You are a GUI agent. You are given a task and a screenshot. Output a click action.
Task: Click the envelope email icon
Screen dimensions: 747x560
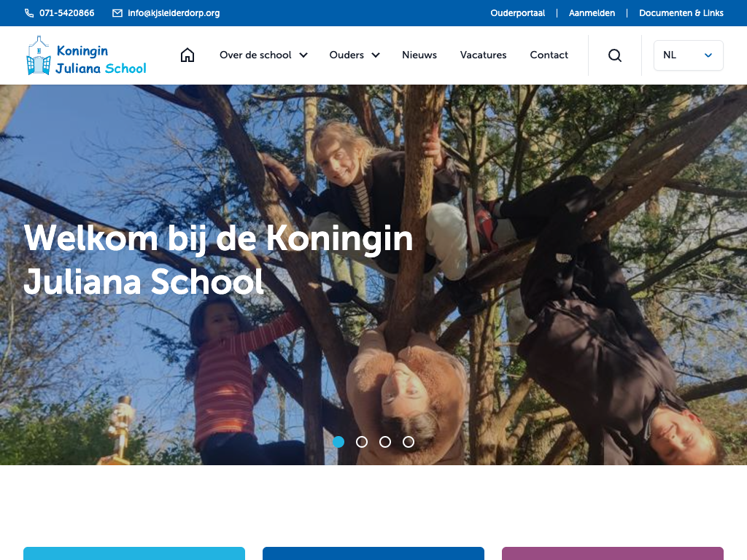click(117, 13)
